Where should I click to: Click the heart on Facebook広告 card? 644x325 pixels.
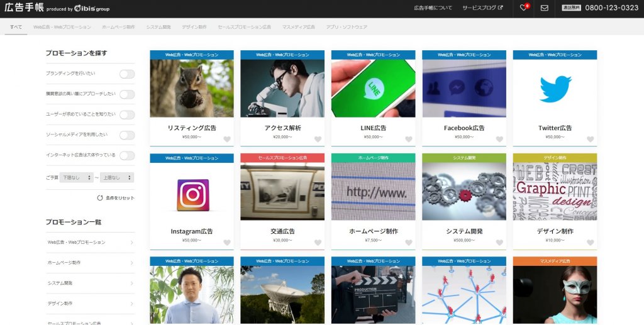click(499, 139)
